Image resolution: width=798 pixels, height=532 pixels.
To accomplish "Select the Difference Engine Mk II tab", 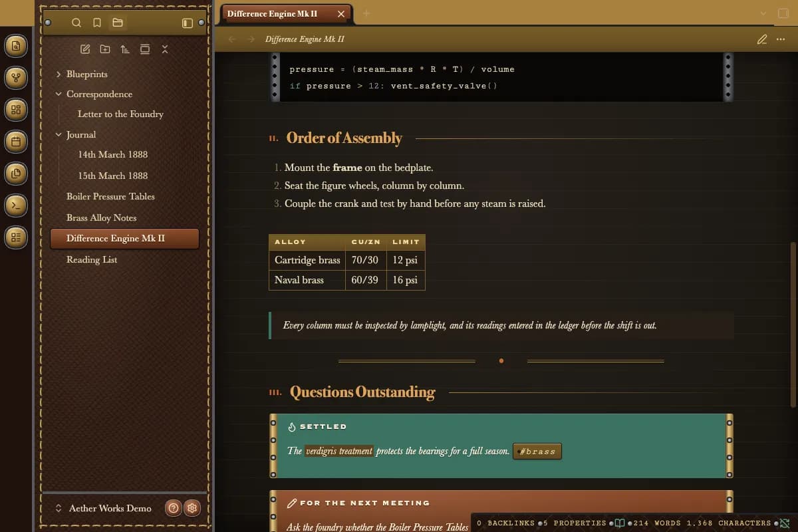I will coord(287,14).
